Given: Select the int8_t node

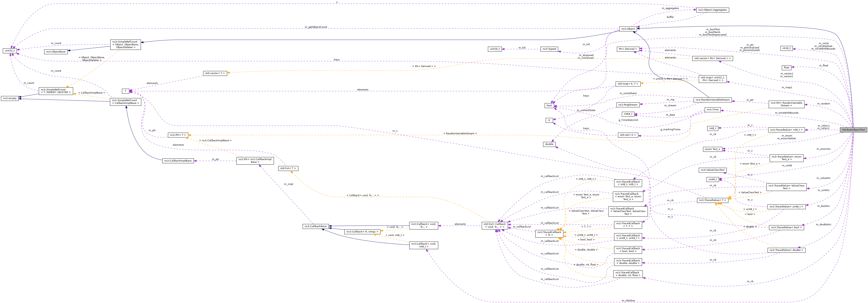Looking at the screenshot, I should [713, 129].
